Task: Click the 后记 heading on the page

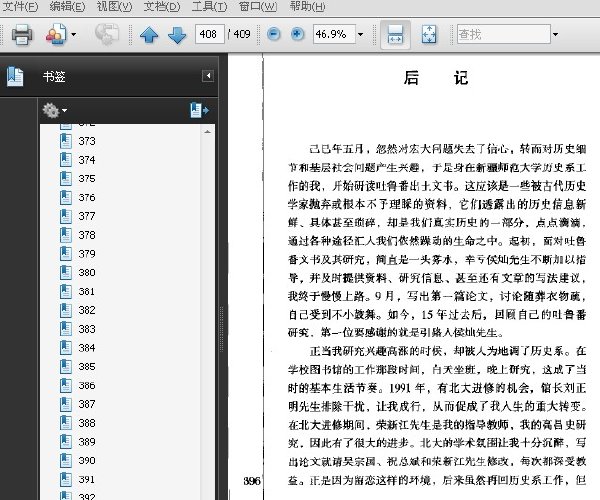Action: point(436,78)
